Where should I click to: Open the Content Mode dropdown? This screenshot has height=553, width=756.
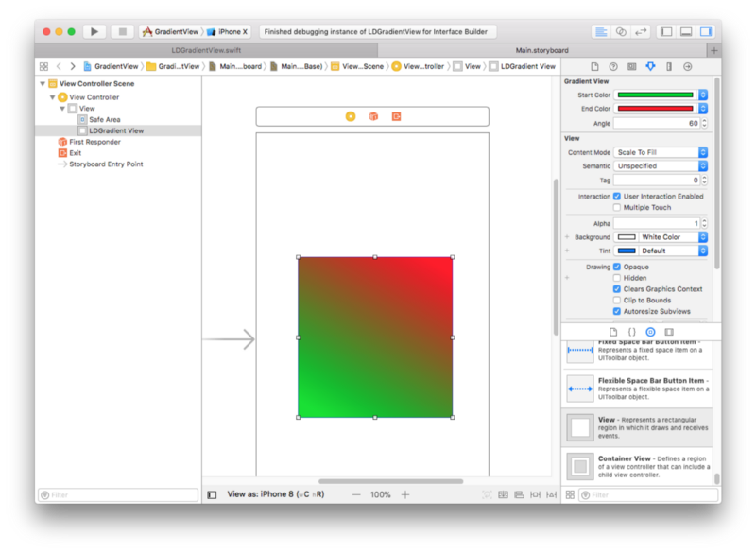point(660,152)
